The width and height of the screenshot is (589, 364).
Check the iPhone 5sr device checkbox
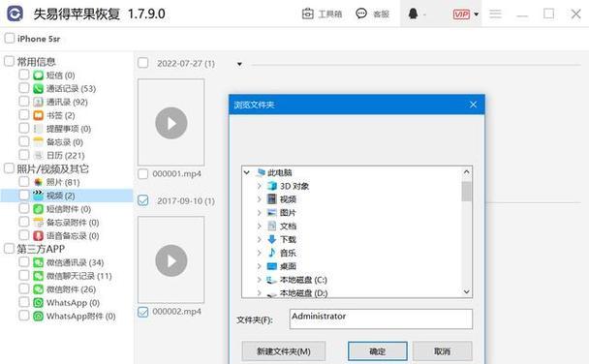pyautogui.click(x=10, y=39)
